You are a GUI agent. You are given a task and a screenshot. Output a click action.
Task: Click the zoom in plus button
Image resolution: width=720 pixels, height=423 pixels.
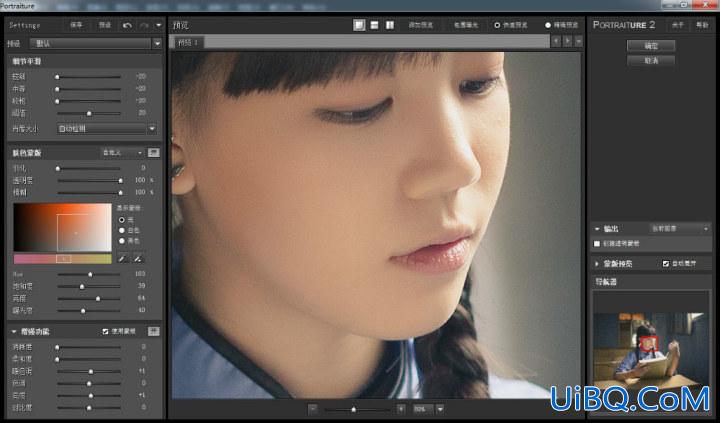401,409
